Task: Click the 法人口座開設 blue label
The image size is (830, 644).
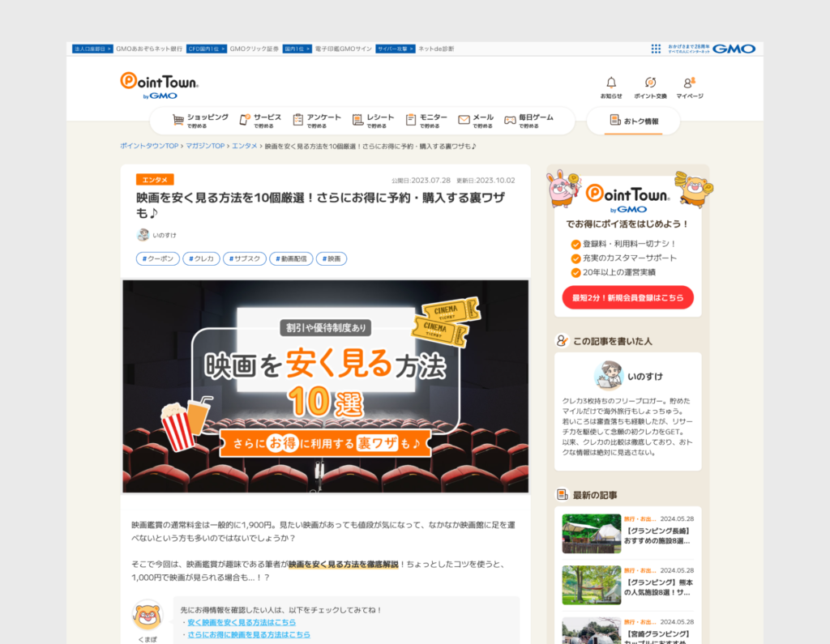Action: point(92,49)
